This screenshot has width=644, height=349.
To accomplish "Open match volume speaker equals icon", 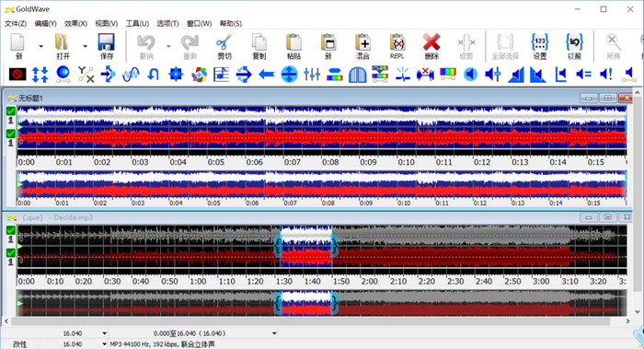I will click(583, 75).
